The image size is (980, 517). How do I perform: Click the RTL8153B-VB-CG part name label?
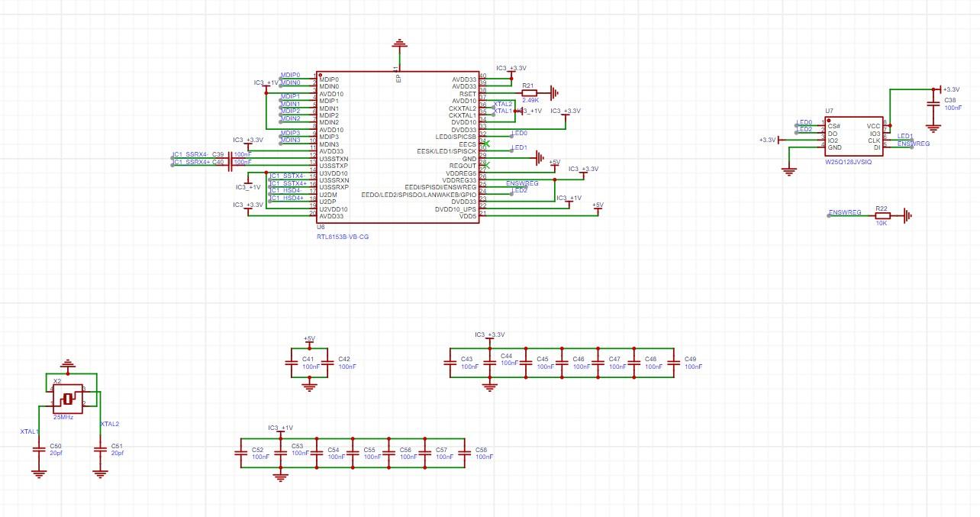[x=343, y=237]
